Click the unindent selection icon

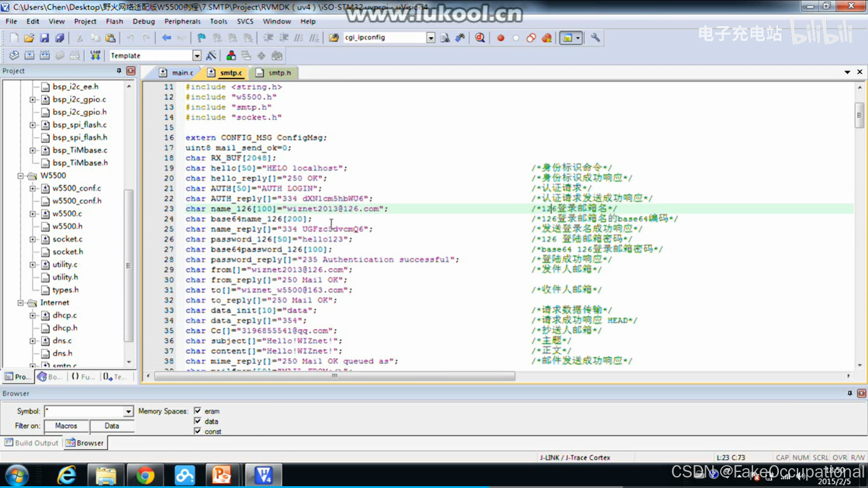pos(284,38)
